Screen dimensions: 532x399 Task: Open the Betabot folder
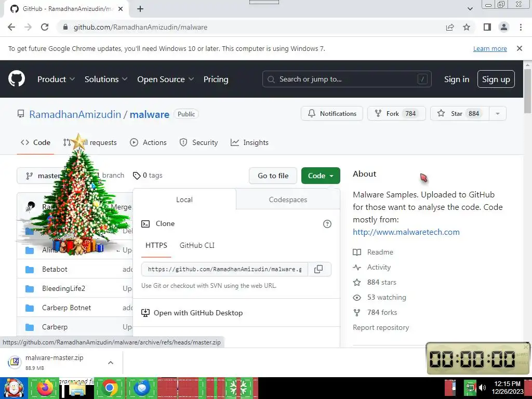pyautogui.click(x=55, y=270)
